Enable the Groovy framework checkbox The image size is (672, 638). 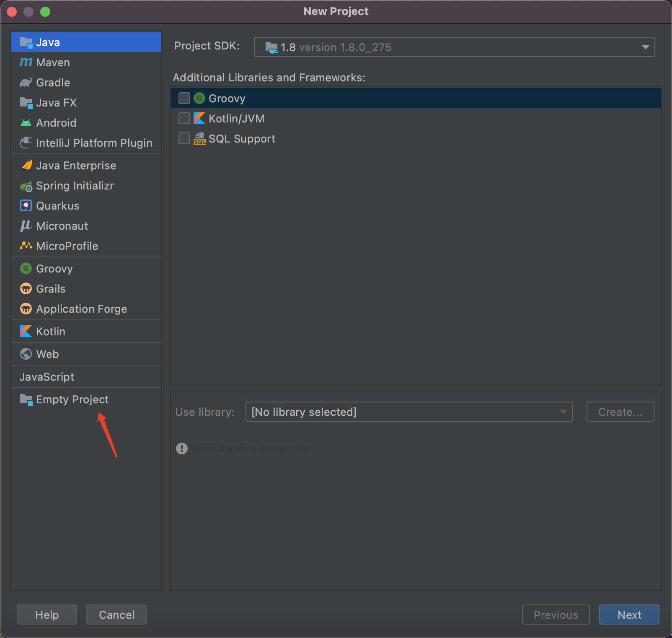[184, 98]
